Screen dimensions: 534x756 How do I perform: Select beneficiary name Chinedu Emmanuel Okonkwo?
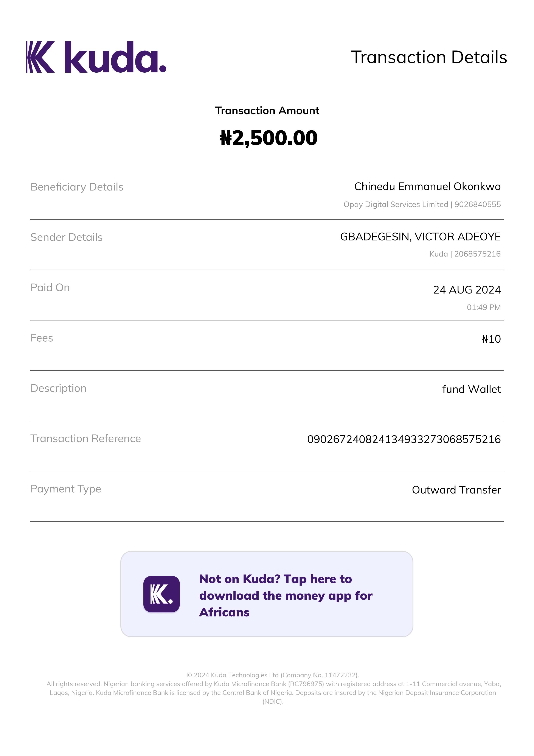[427, 186]
